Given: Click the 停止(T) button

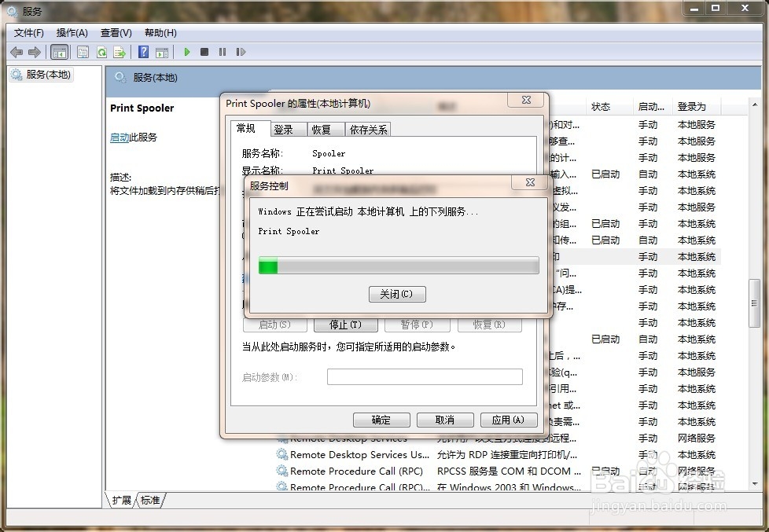Looking at the screenshot, I should click(x=345, y=325).
